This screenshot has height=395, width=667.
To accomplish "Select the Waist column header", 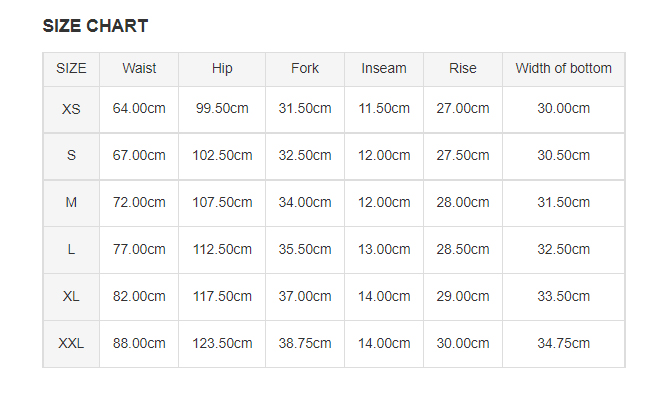I will click(139, 68).
